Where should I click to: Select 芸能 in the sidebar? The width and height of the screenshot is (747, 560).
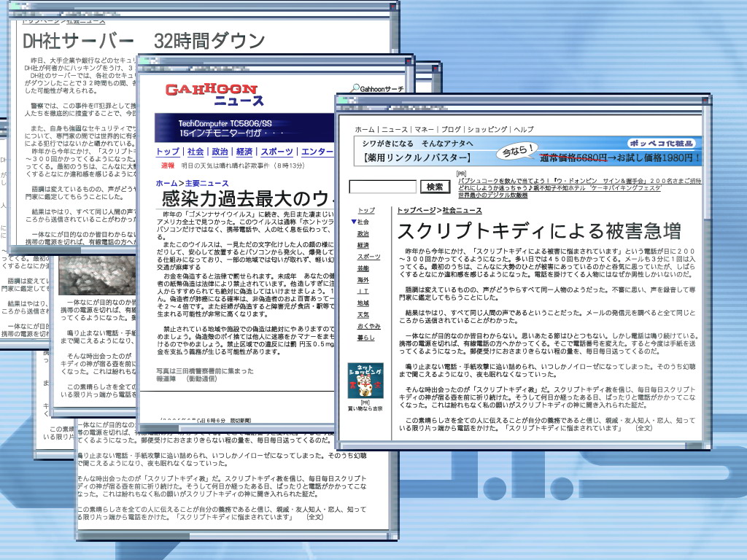(363, 268)
